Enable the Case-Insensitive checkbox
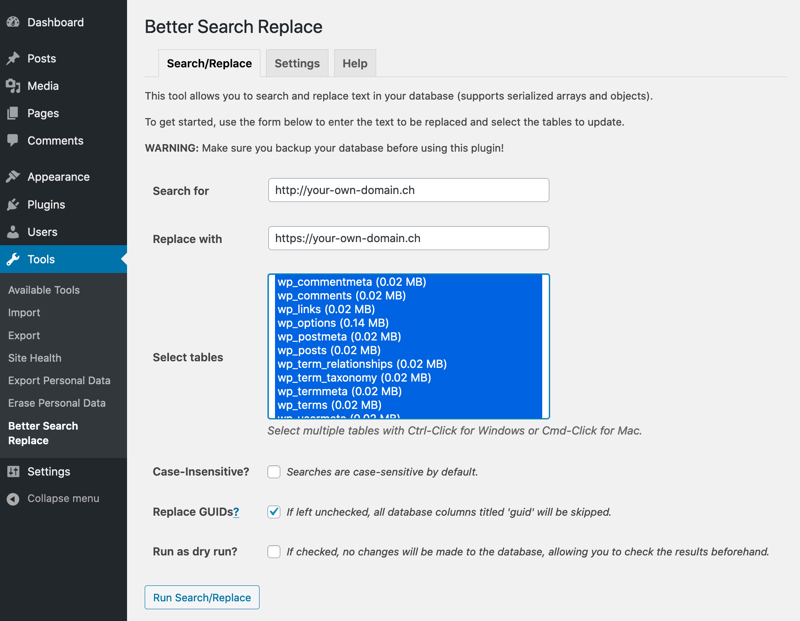800x621 pixels. 274,471
